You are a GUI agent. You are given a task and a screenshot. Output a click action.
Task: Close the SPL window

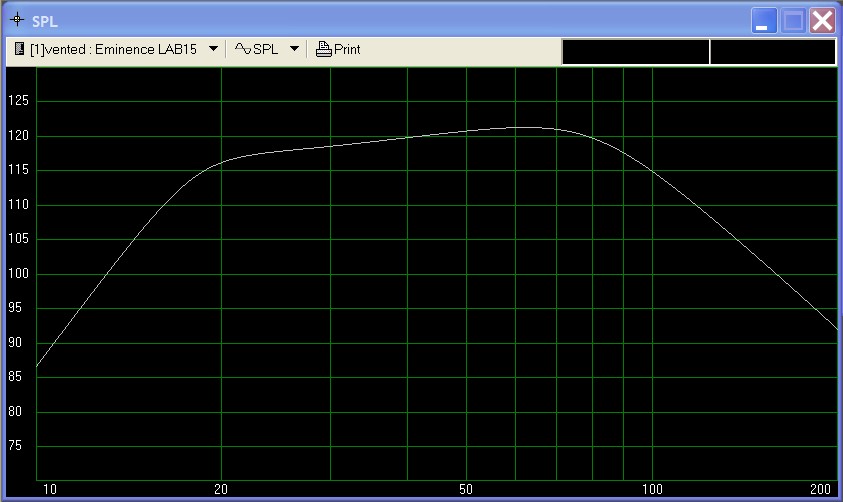pyautogui.click(x=823, y=20)
